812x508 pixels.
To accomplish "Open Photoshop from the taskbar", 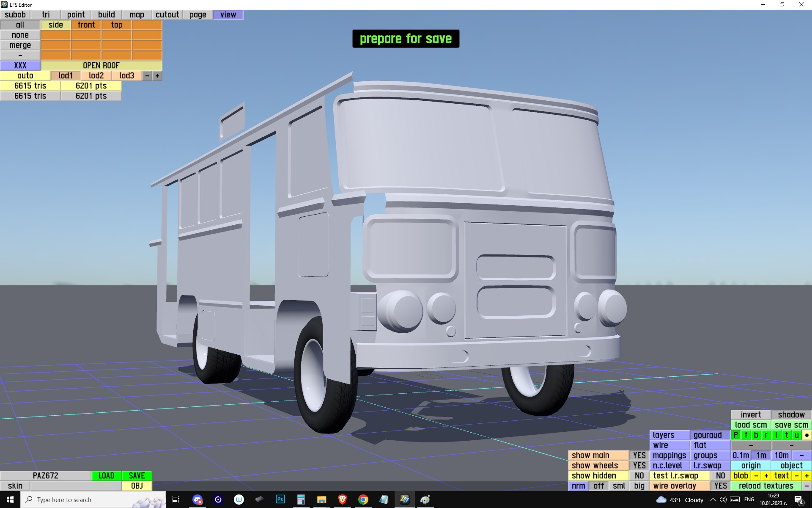I will pyautogui.click(x=280, y=500).
